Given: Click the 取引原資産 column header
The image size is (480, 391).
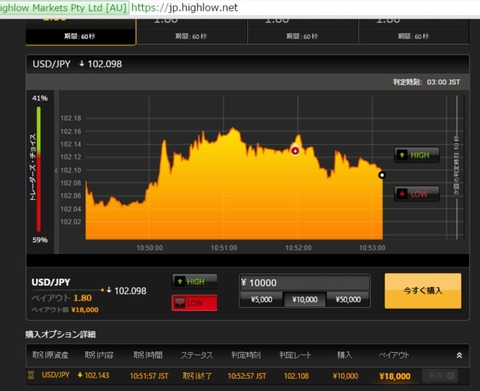Looking at the screenshot, I should click(x=50, y=355).
